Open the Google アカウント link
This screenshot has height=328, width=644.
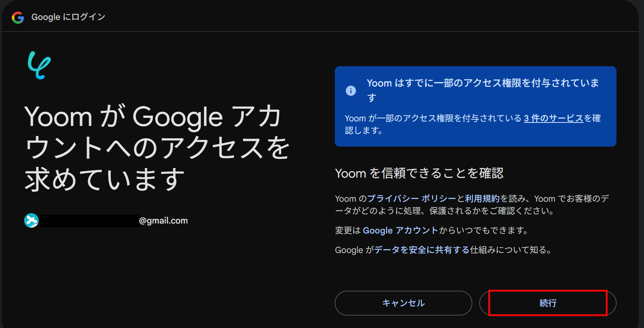click(400, 230)
